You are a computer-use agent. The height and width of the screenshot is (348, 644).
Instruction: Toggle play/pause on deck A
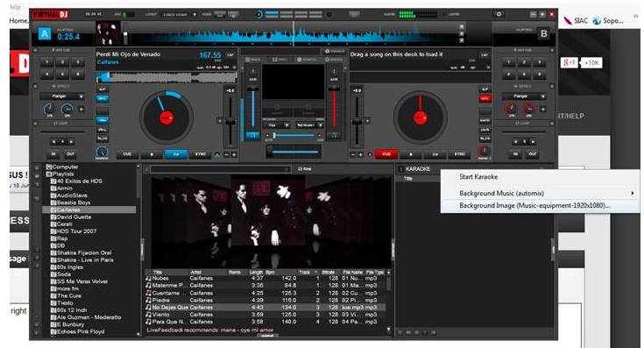click(176, 154)
